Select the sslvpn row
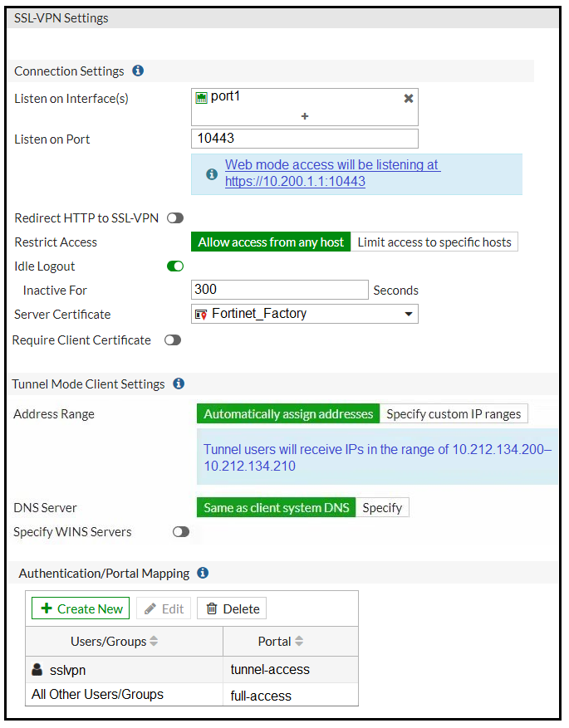This screenshot has width=569, height=728. 192,669
